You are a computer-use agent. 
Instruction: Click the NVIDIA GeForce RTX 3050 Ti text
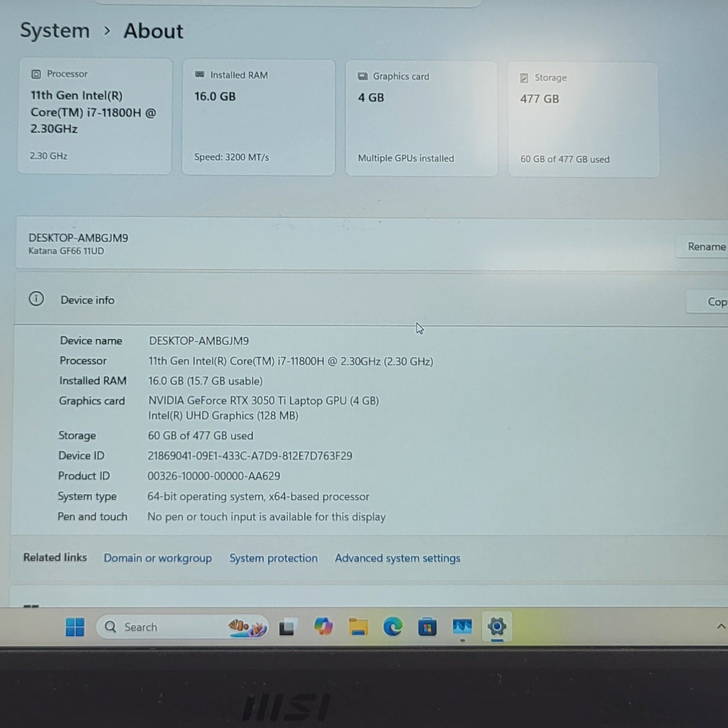click(263, 401)
